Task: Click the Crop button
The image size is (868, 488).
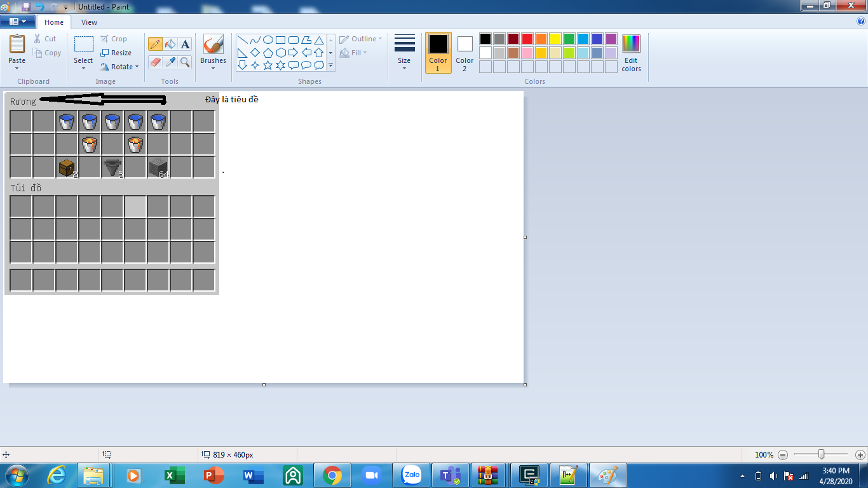Action: (x=114, y=39)
